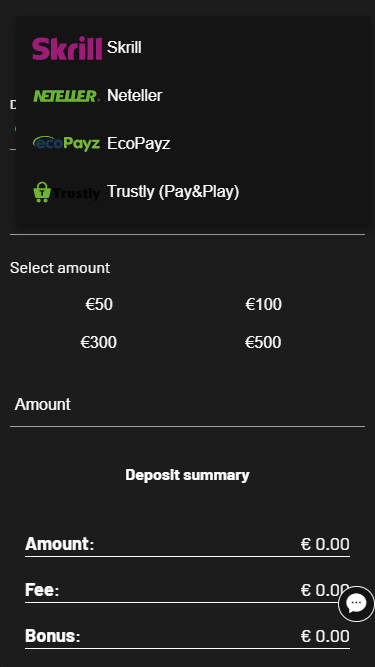Click the ecoPayz logo

[67, 143]
